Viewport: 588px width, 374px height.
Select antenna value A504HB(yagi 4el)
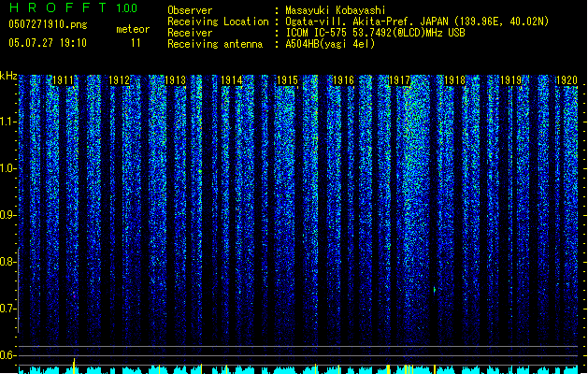pos(330,44)
